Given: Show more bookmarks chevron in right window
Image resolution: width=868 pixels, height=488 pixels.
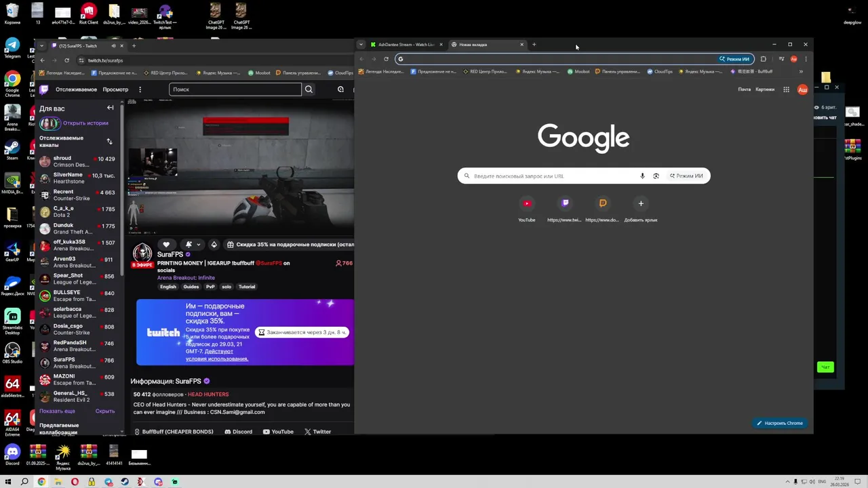Looking at the screenshot, I should click(x=801, y=72).
